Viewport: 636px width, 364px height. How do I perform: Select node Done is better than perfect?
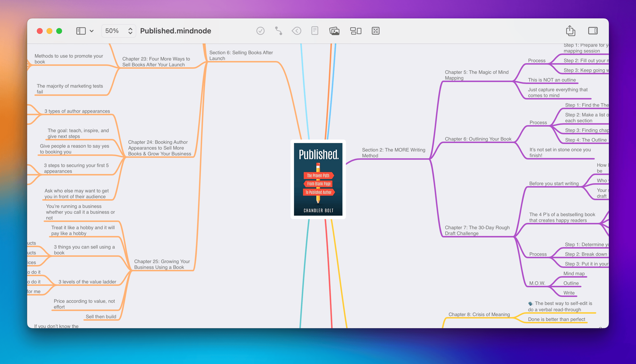[x=556, y=319]
